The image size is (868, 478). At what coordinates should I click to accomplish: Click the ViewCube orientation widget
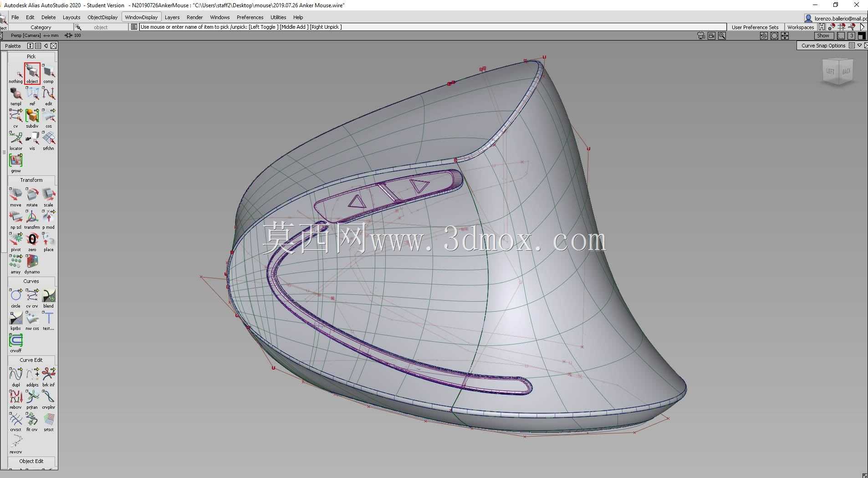[x=838, y=72]
